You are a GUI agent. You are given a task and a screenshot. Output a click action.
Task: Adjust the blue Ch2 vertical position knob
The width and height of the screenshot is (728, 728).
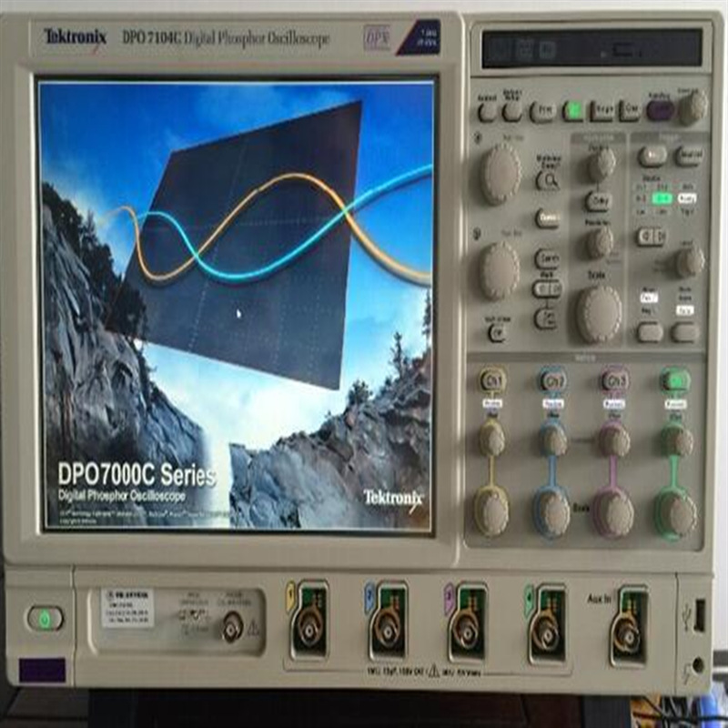tap(553, 439)
